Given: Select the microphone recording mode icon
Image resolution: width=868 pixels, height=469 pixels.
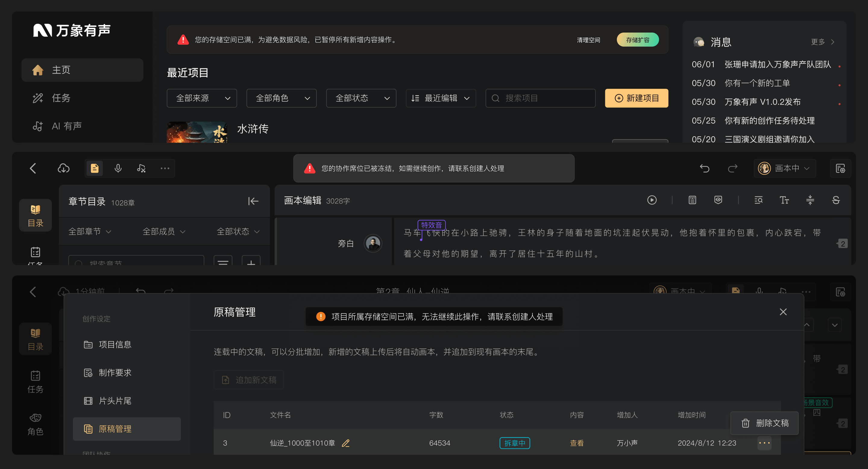Looking at the screenshot, I should [118, 168].
